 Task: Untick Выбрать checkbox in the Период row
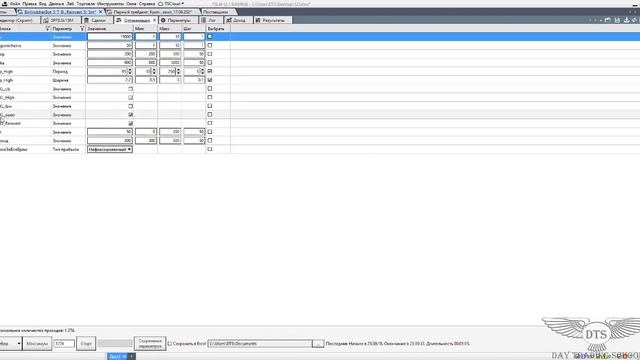point(210,71)
